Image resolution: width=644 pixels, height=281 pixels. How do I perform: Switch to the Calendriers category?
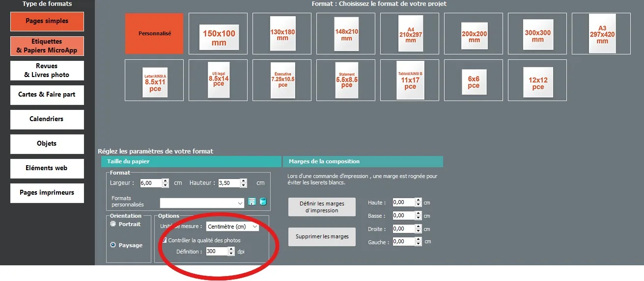[x=47, y=119]
